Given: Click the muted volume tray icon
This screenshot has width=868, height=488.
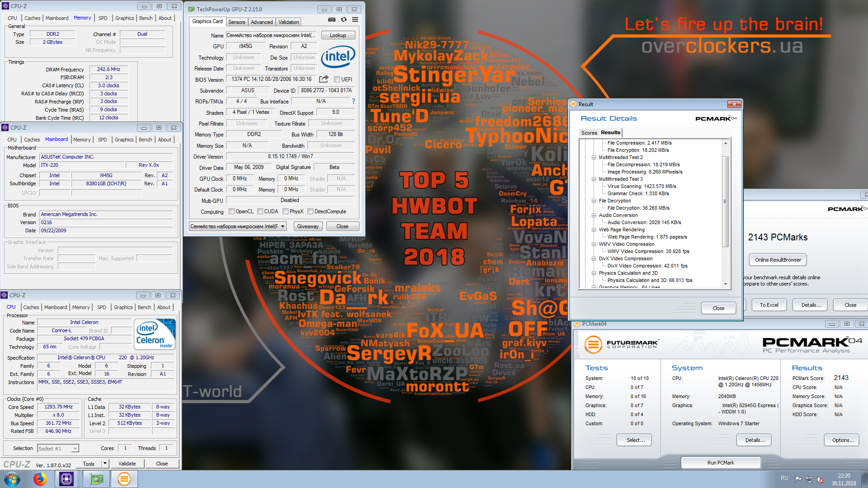Looking at the screenshot, I should click(x=820, y=479).
